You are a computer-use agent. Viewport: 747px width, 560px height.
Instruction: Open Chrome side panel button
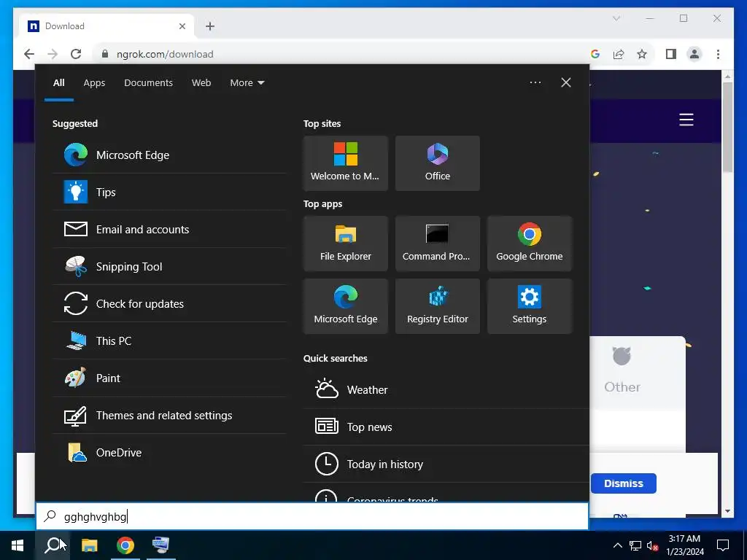tap(671, 54)
